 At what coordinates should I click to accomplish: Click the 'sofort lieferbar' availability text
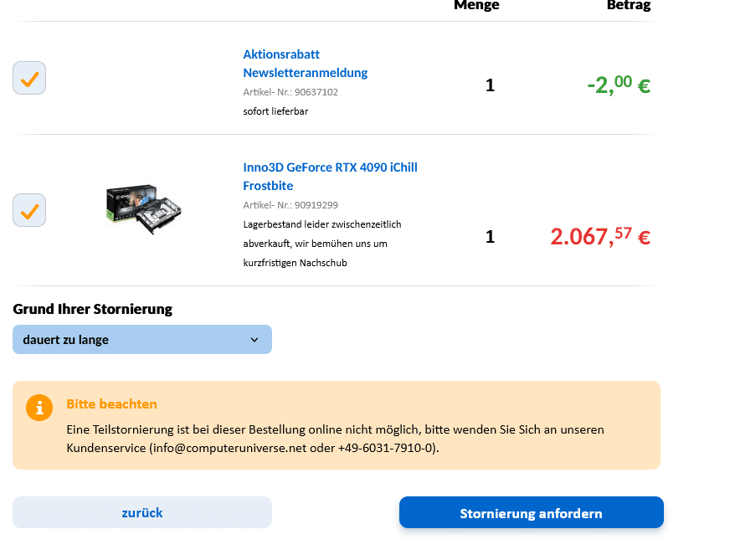pos(275,111)
